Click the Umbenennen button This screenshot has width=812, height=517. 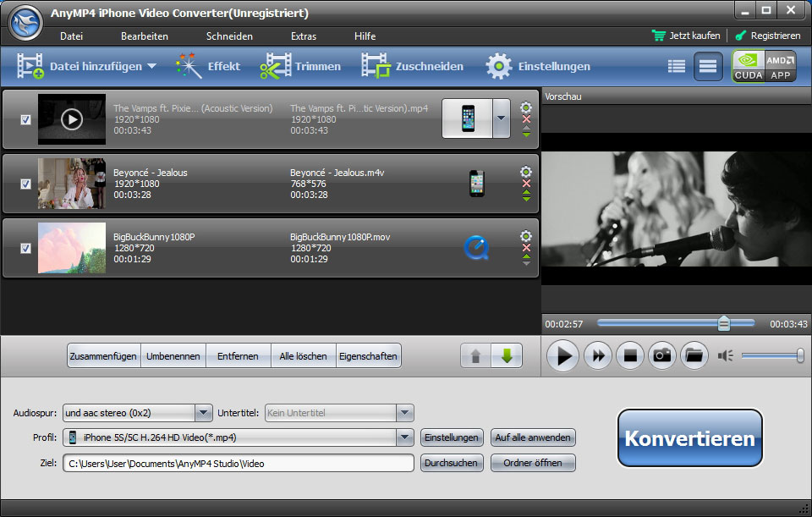click(173, 356)
